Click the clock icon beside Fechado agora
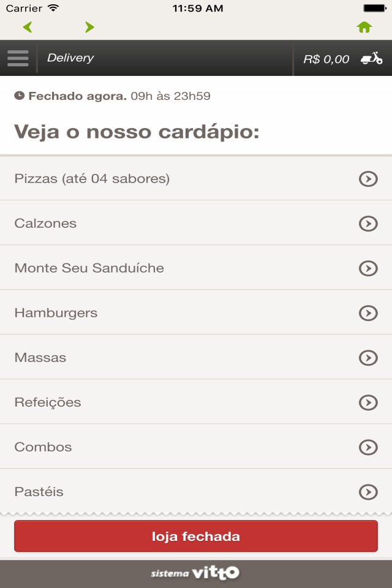 click(x=19, y=96)
